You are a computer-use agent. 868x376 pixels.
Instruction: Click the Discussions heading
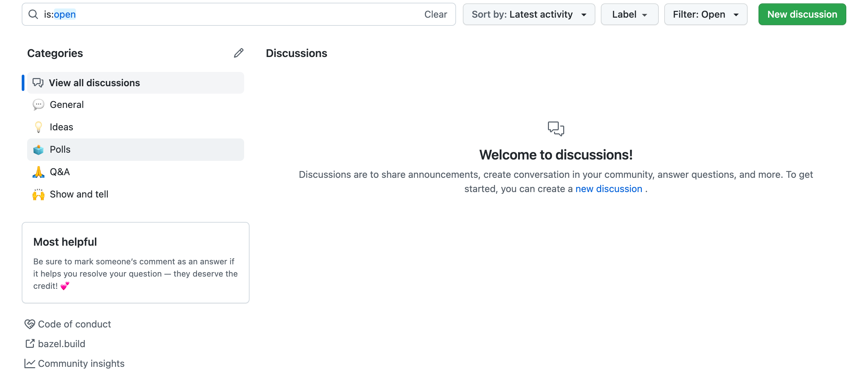[296, 53]
